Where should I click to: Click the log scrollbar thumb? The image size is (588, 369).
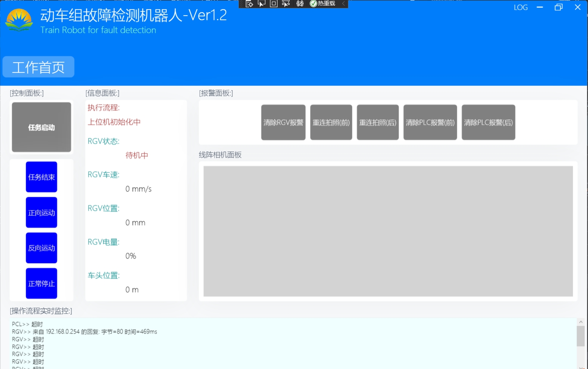pyautogui.click(x=581, y=336)
